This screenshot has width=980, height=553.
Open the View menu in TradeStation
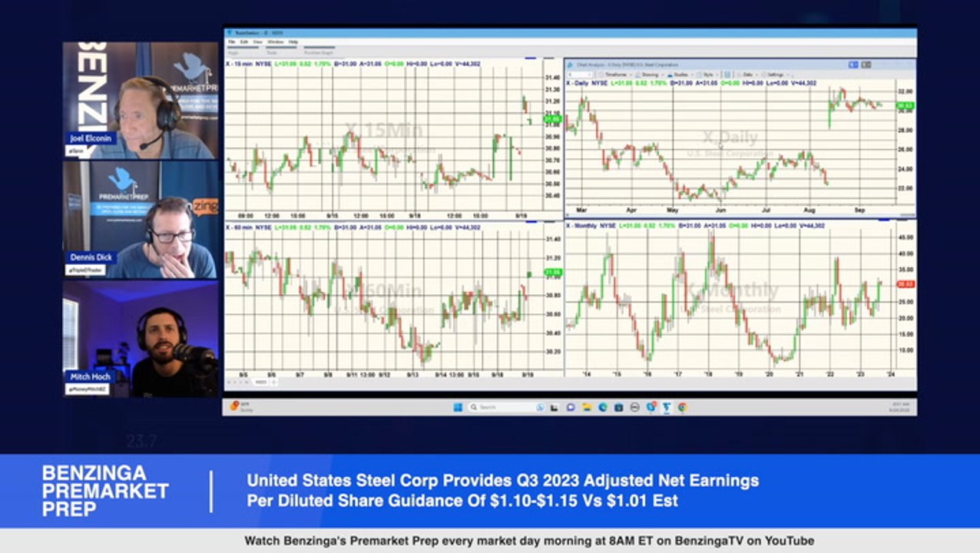[257, 41]
